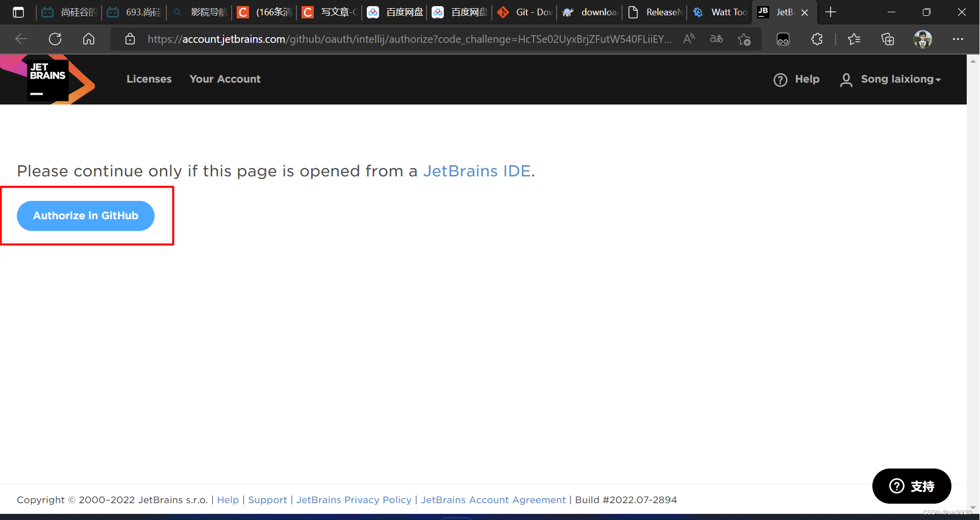Open Collections icon

click(888, 39)
